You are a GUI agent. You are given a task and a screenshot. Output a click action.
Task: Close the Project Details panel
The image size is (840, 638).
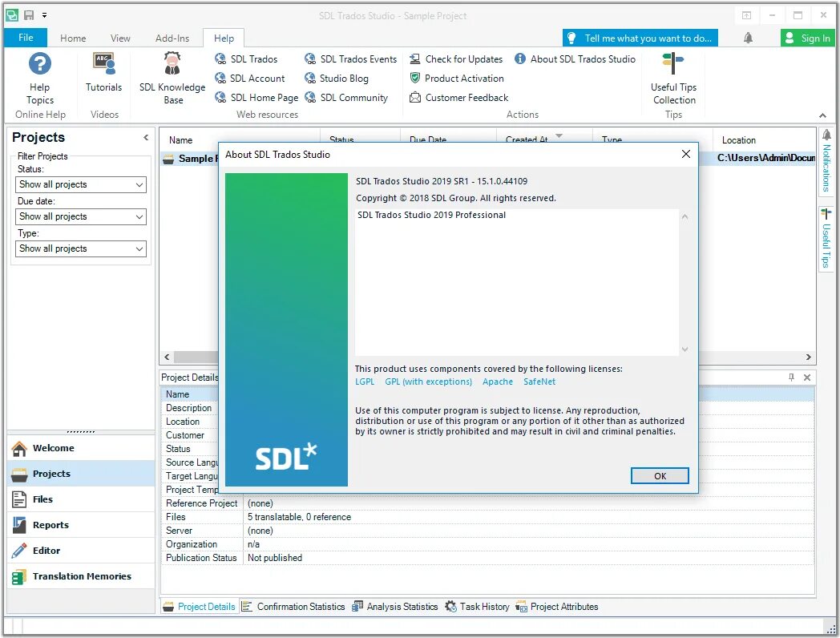tap(807, 378)
